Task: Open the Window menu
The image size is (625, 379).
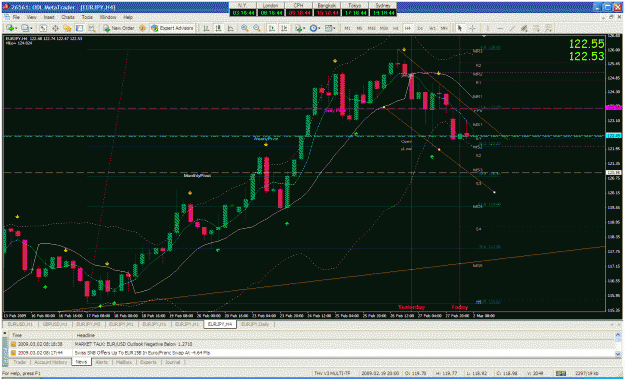Action: [x=108, y=18]
